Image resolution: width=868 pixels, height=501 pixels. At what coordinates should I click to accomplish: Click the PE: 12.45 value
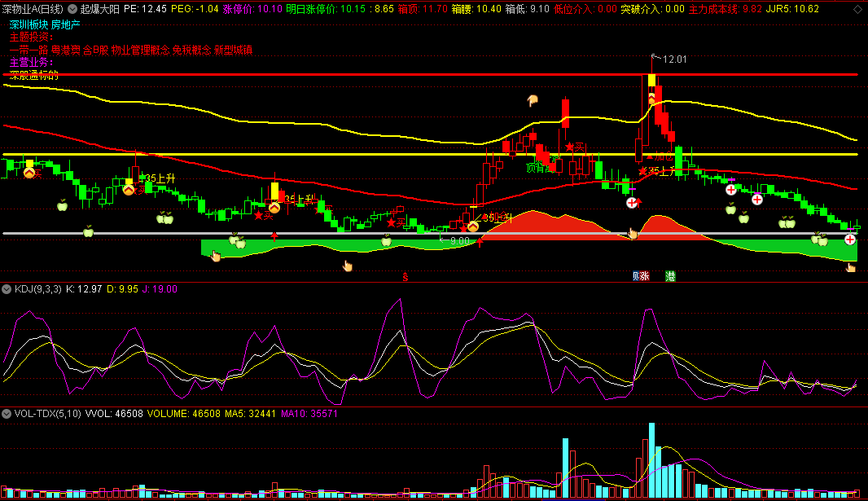pyautogui.click(x=145, y=9)
